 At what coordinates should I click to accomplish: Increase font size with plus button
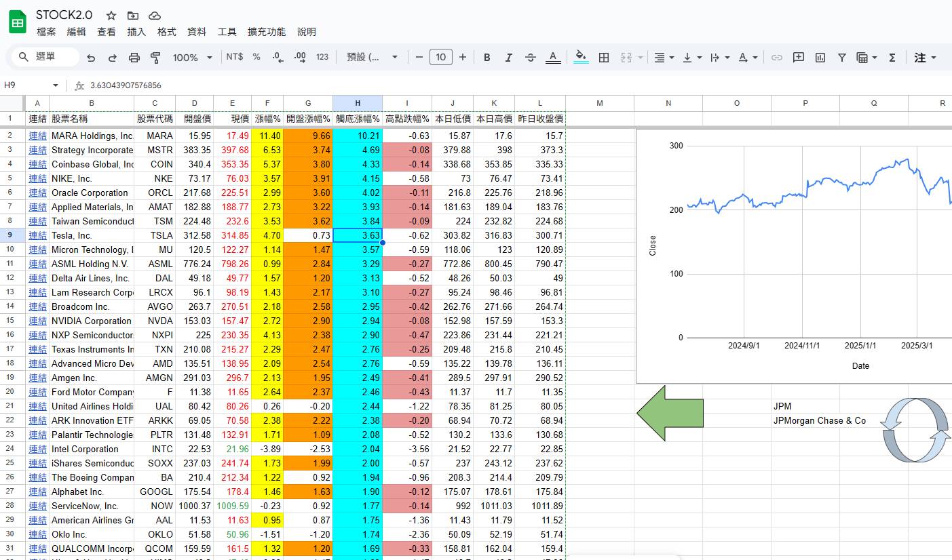point(463,57)
